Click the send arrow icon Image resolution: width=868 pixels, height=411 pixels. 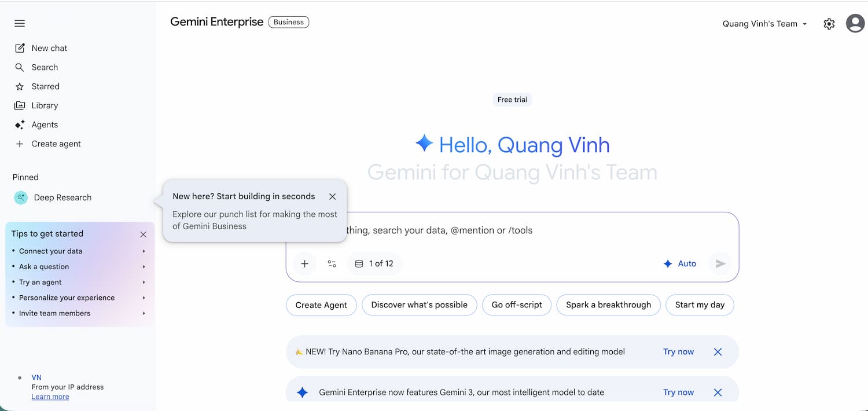tap(720, 264)
